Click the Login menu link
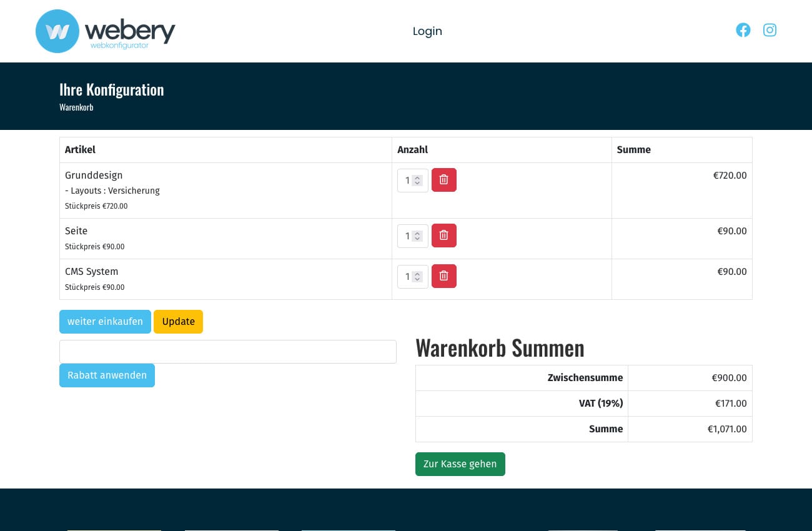This screenshot has width=812, height=531. pos(427,31)
